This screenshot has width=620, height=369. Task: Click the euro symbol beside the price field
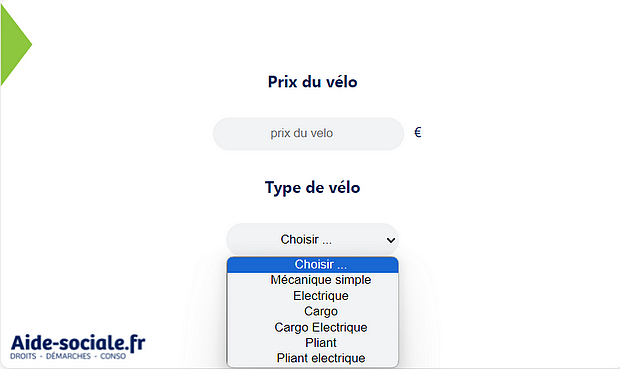[x=418, y=132]
